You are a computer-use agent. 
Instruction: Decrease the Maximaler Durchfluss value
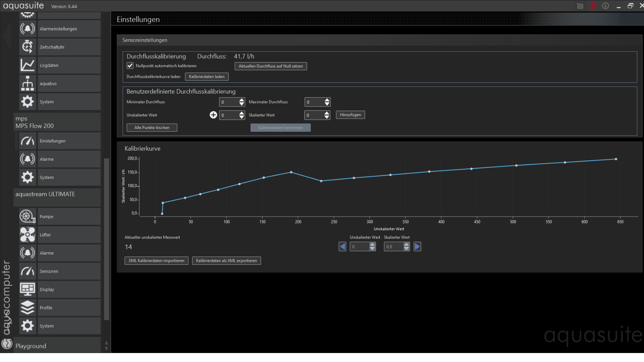(x=327, y=104)
